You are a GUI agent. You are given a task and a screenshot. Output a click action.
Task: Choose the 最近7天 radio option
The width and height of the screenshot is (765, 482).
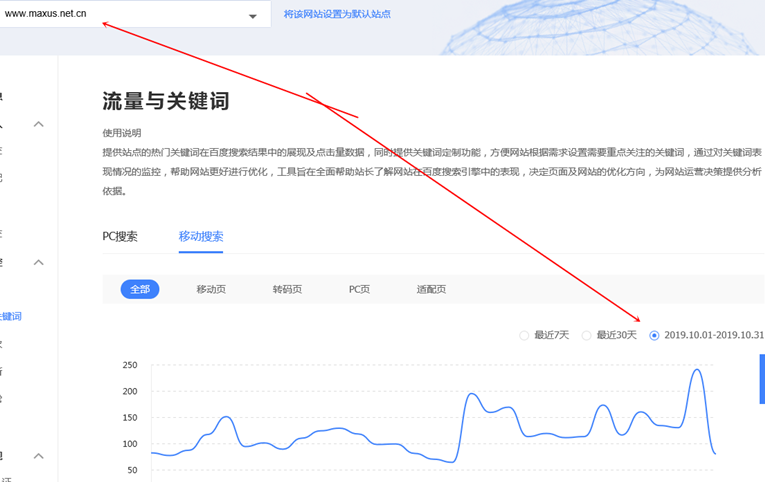click(x=524, y=335)
